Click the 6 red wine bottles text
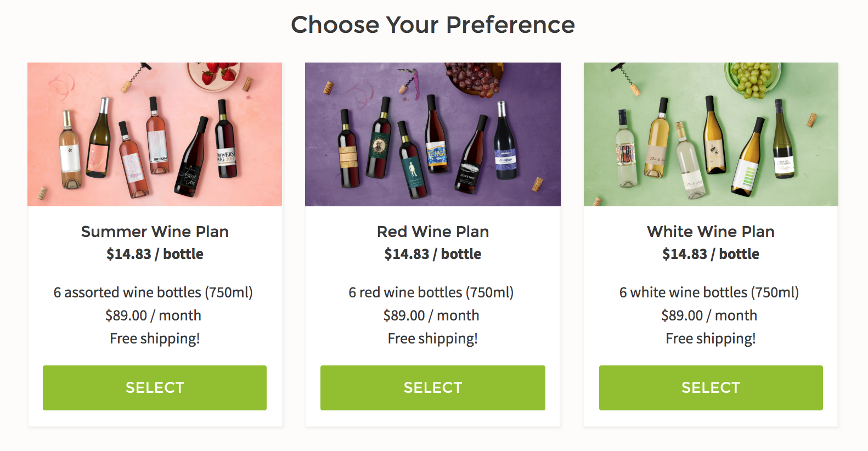This screenshot has width=868, height=451. click(431, 292)
